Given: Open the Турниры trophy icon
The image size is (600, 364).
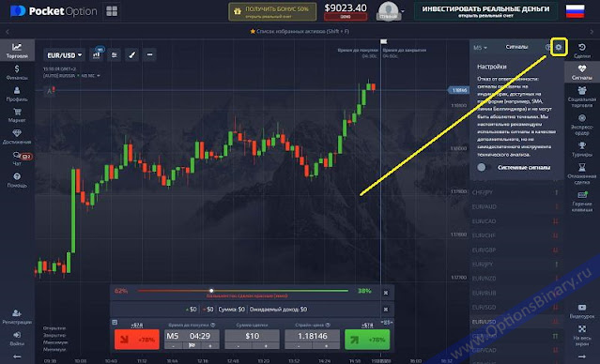Looking at the screenshot, I should point(582,149).
